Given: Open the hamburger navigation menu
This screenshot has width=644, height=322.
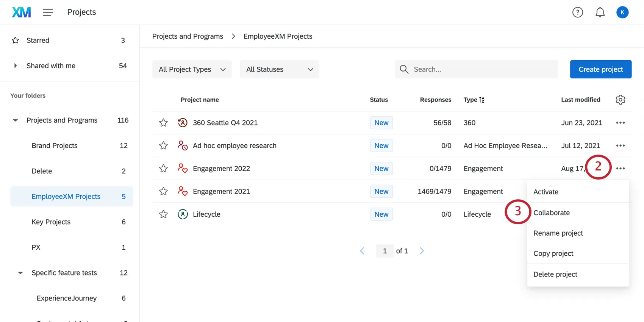Looking at the screenshot, I should (x=48, y=12).
